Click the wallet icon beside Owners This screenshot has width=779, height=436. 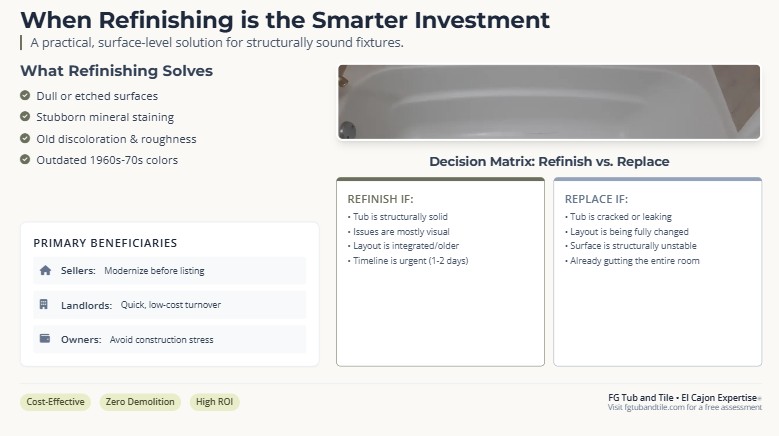pos(45,339)
